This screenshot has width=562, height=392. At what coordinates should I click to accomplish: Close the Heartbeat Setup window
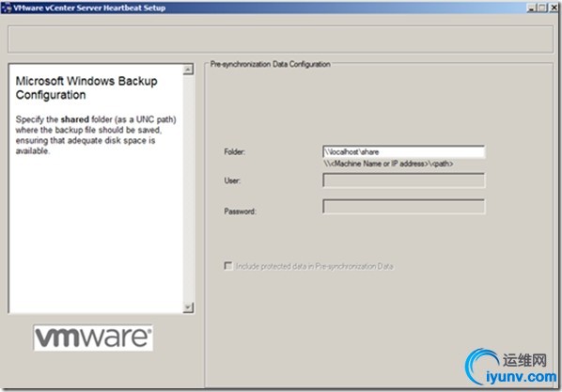point(554,8)
